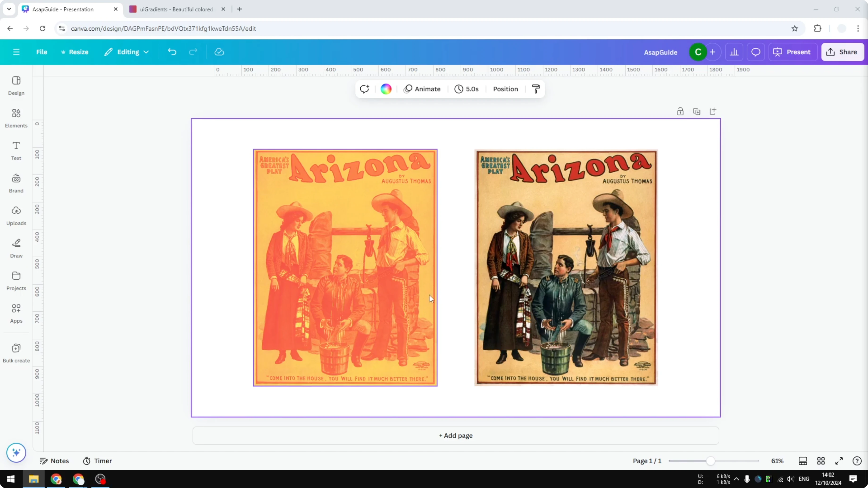Open the color wheel picker

(x=385, y=89)
